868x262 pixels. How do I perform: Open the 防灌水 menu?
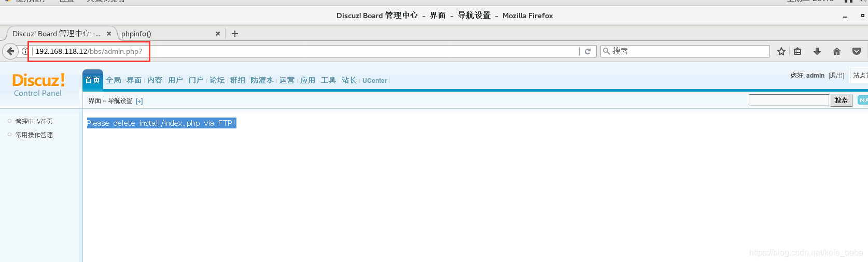[262, 80]
